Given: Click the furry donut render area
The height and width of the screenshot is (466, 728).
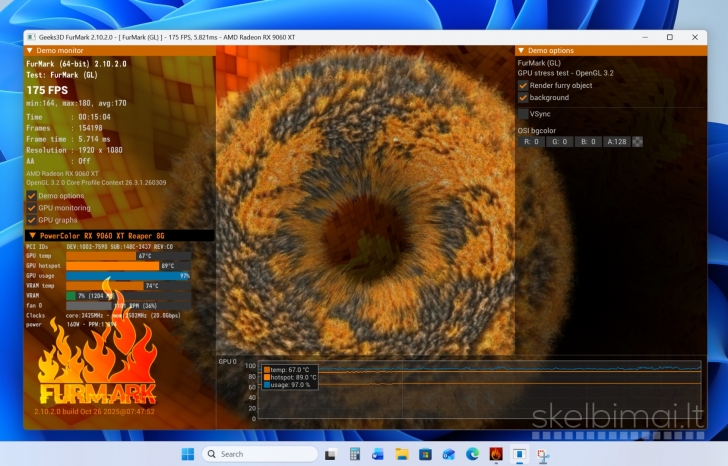Looking at the screenshot, I should point(365,200).
